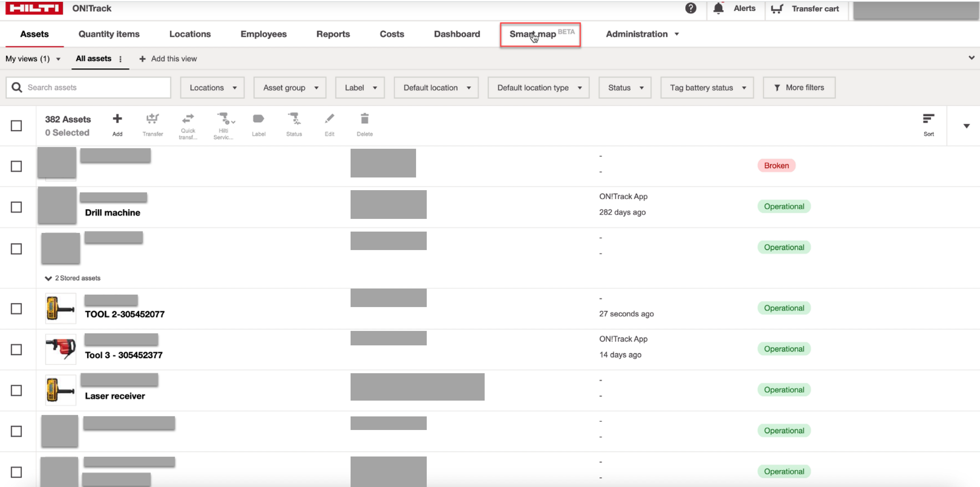Open the Default location type dropdown
This screenshot has height=487, width=980.
[x=538, y=88]
